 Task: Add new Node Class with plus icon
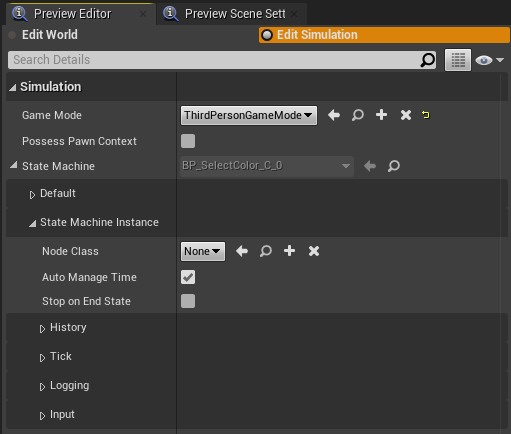[x=289, y=251]
